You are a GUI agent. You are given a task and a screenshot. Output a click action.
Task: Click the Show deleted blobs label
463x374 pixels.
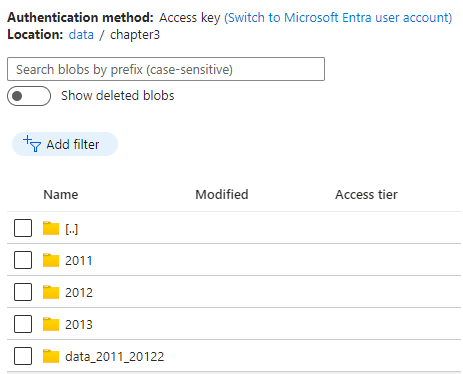tap(118, 96)
